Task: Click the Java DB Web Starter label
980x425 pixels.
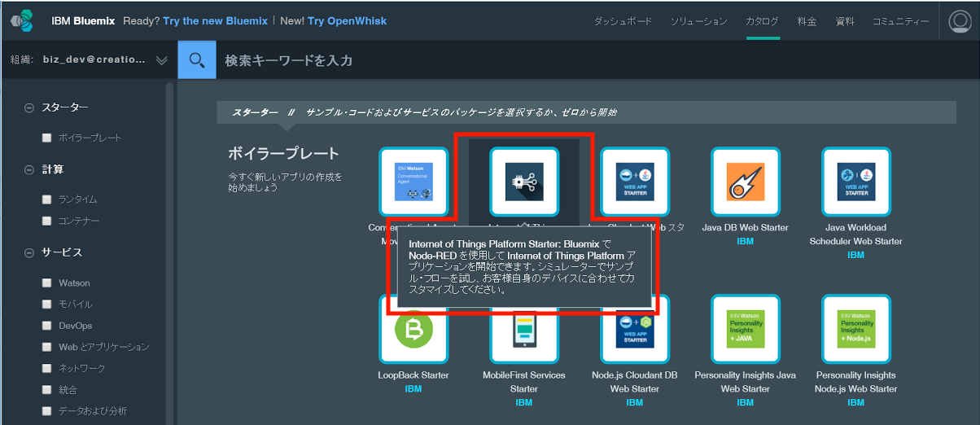Action: (746, 228)
